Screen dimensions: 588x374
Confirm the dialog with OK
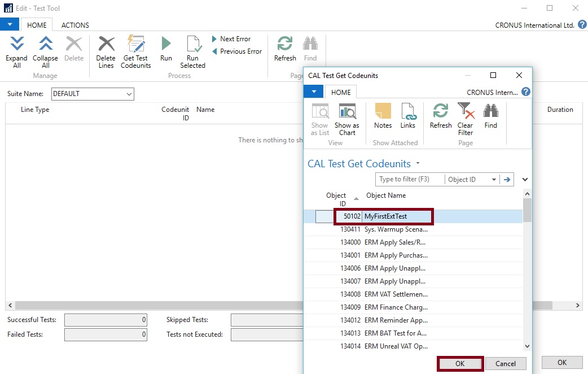click(460, 364)
